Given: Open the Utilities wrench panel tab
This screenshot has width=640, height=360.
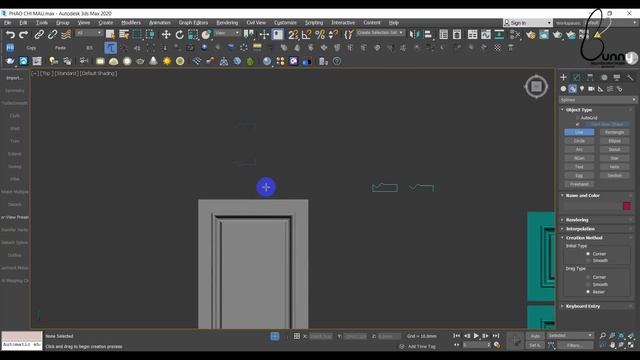Looking at the screenshot, I should 630,77.
